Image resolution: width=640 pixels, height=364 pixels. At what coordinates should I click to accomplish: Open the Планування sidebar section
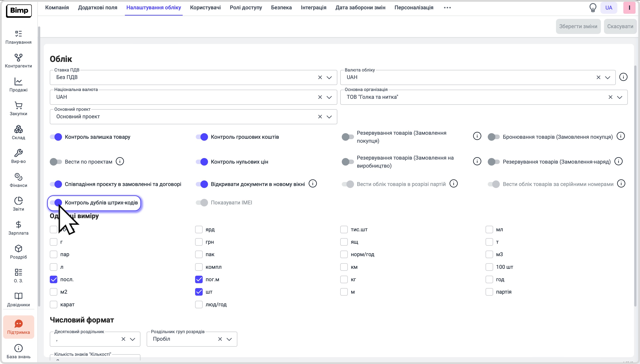pyautogui.click(x=18, y=37)
